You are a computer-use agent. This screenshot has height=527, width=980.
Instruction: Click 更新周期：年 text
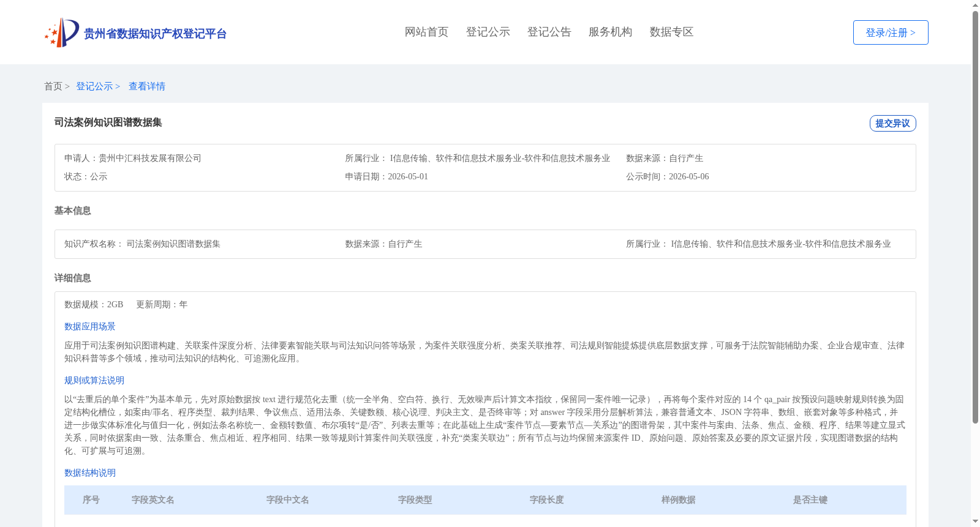tap(162, 304)
